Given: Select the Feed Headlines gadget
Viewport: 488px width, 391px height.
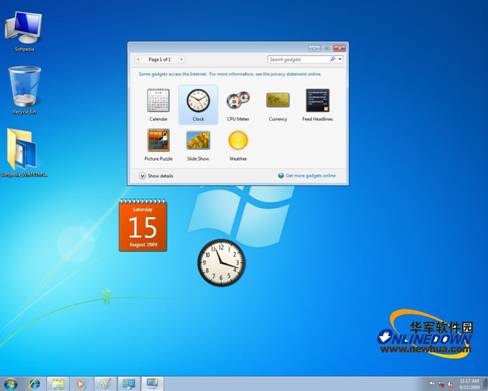Looking at the screenshot, I should point(317,105).
